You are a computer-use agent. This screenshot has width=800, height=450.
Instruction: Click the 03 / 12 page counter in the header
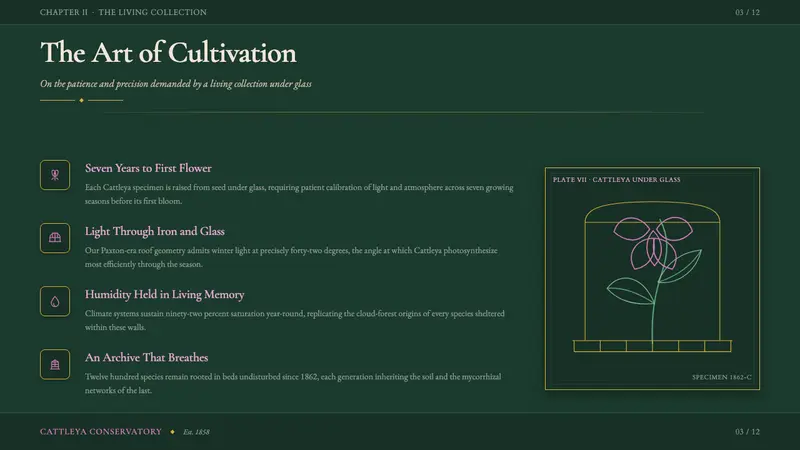[x=747, y=12]
